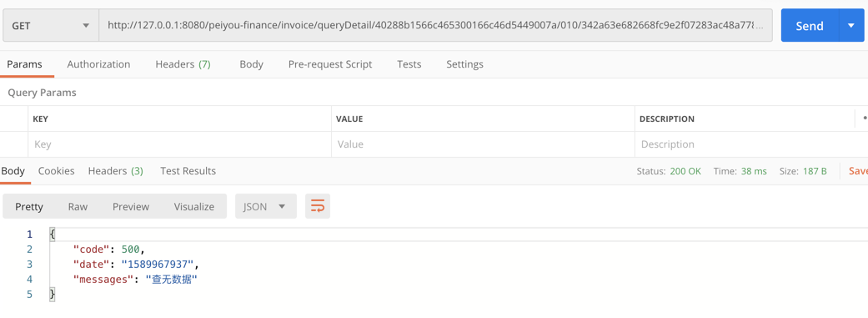
Task: Open the GET method dropdown
Action: coord(51,26)
